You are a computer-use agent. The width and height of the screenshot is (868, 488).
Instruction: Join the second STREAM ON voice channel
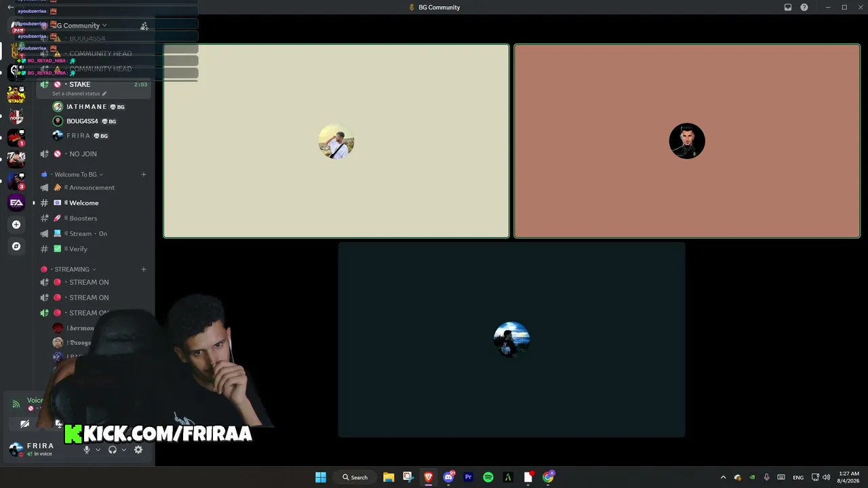[x=94, y=298]
